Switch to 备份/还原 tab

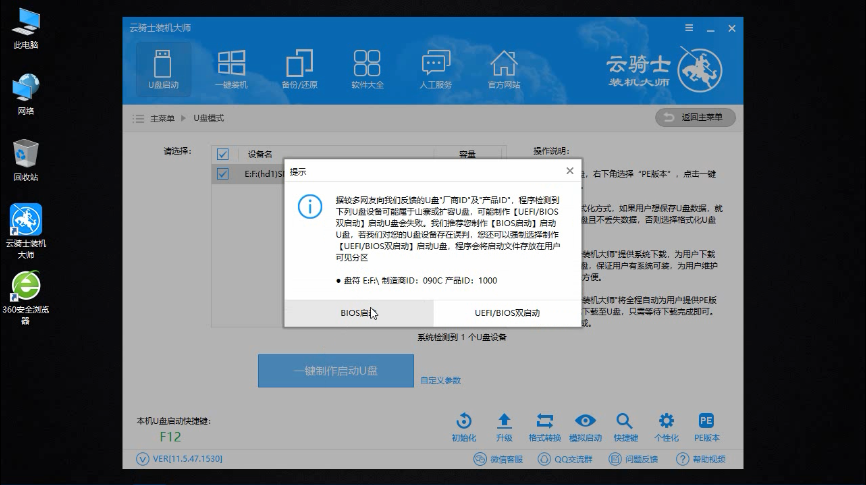pos(299,69)
